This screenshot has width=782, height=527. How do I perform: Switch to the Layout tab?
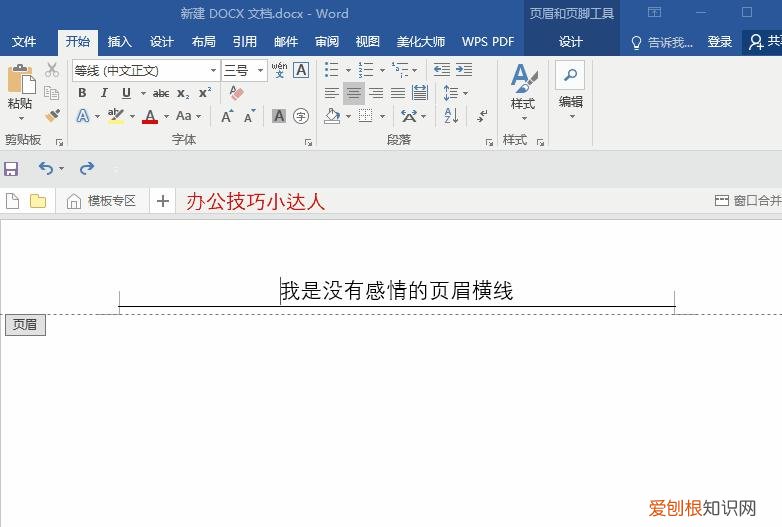[x=203, y=42]
